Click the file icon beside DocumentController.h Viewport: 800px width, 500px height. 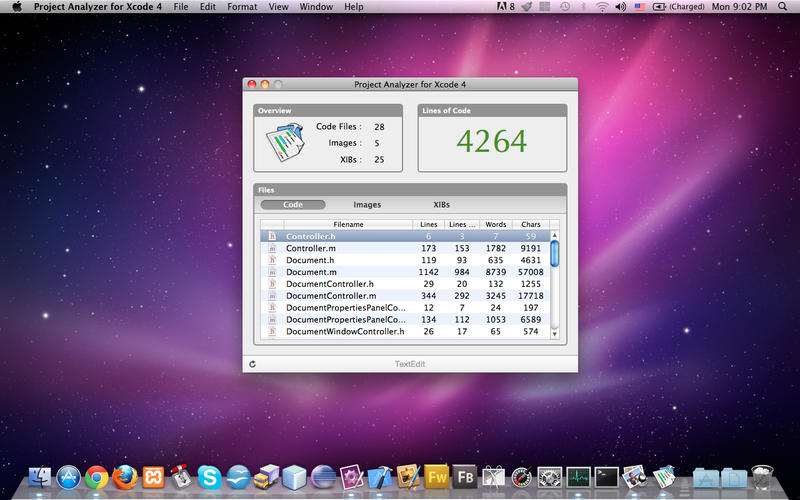[x=272, y=284]
